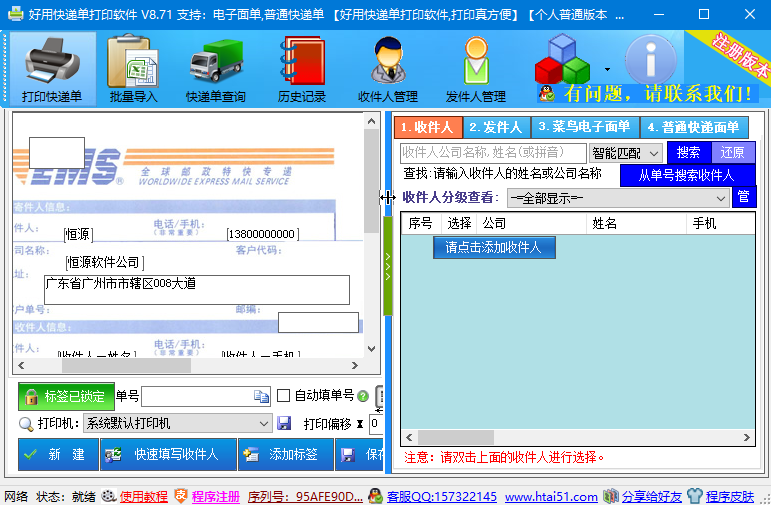
Task: Click the 分享给好友 link
Action: click(652, 497)
